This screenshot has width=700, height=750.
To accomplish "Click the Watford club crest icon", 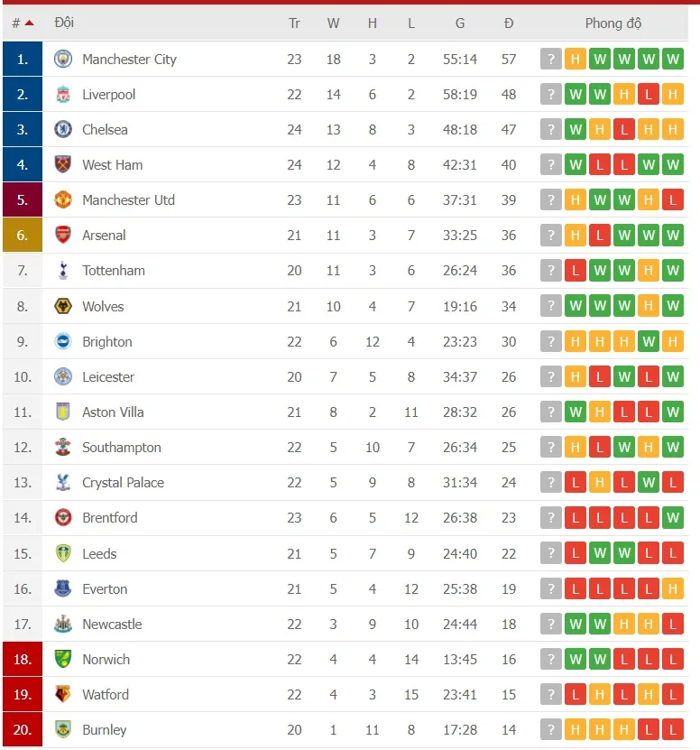I will click(x=62, y=695).
